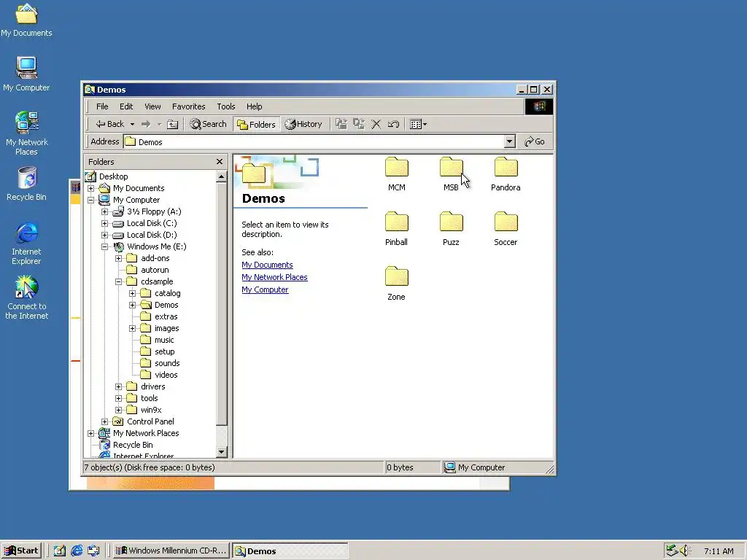Open the Favorites menu

point(189,106)
